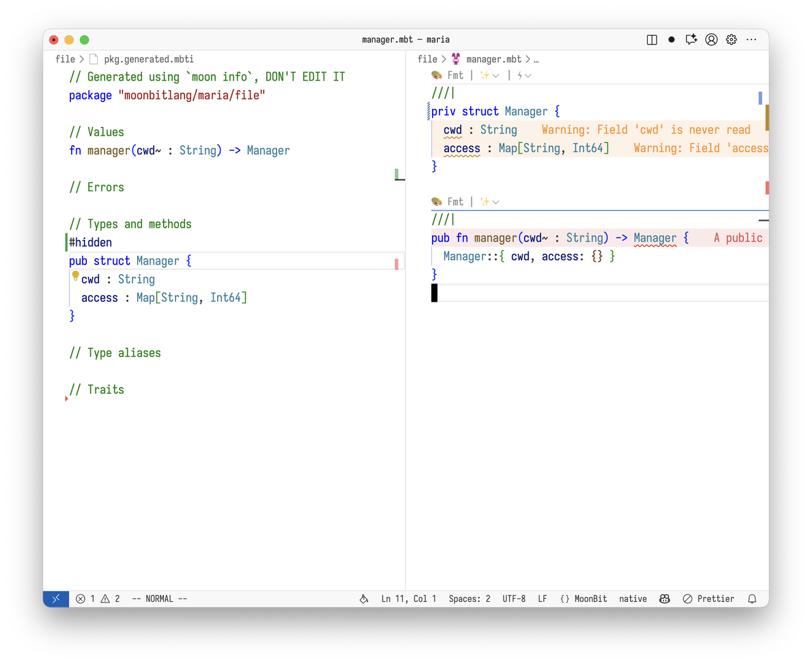Click Fmt code lens above pub fn manager
The width and height of the screenshot is (812, 664).
click(x=455, y=202)
